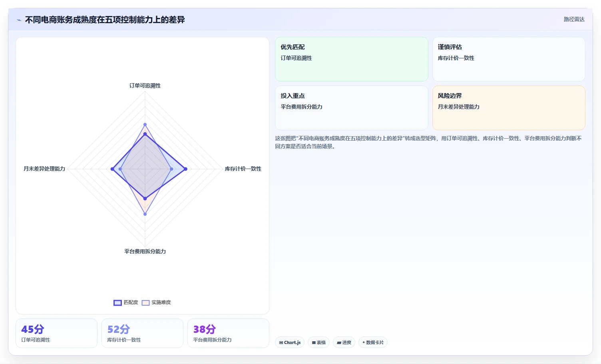
Task: Click 订单可追溯性 text in the 优先匹配 card
Action: 296,58
